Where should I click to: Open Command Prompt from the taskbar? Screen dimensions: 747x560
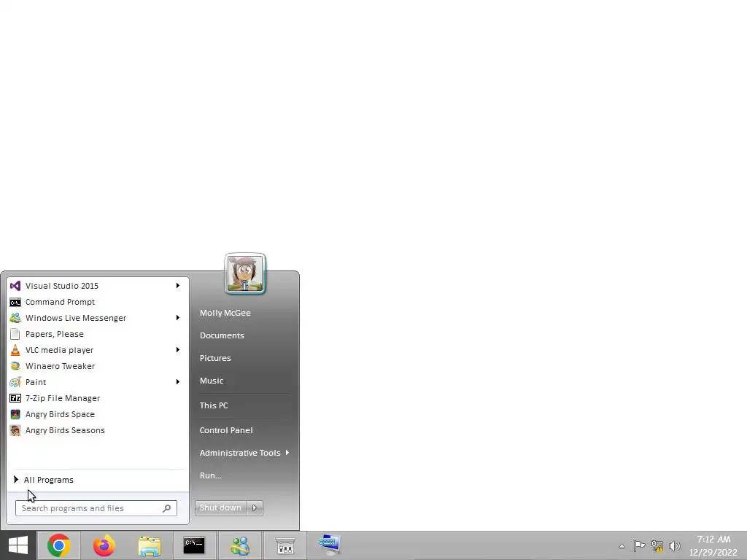click(x=194, y=545)
